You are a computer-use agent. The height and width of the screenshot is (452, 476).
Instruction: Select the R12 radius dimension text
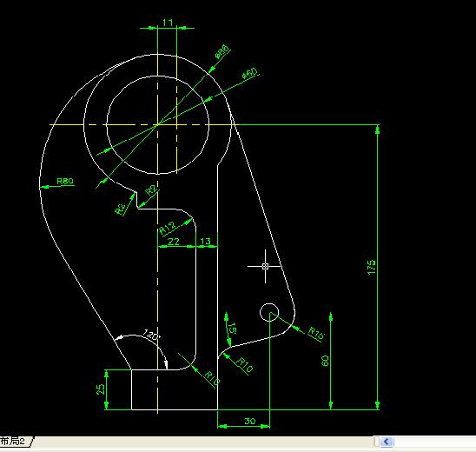click(x=167, y=228)
